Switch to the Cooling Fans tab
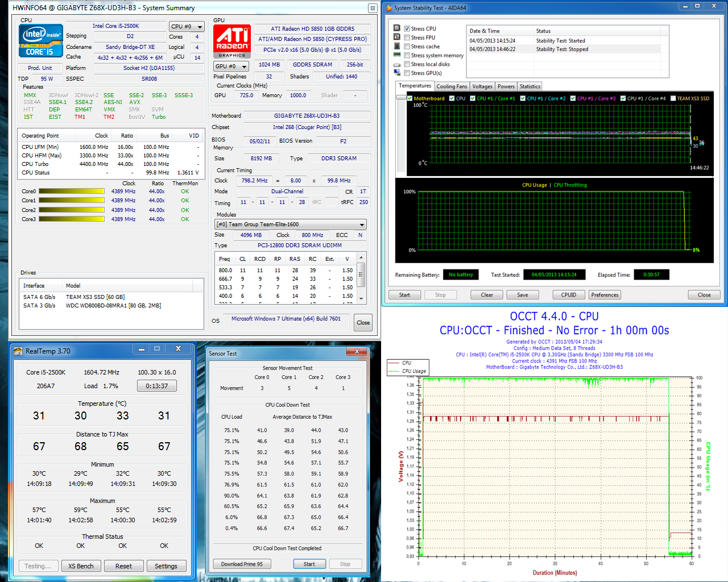 [452, 86]
